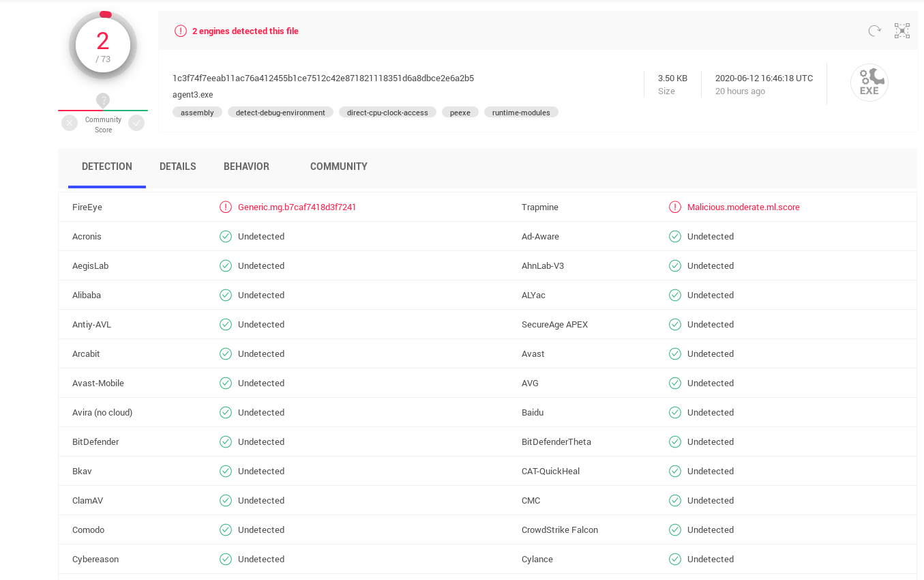Click the community score question mark

tap(103, 100)
